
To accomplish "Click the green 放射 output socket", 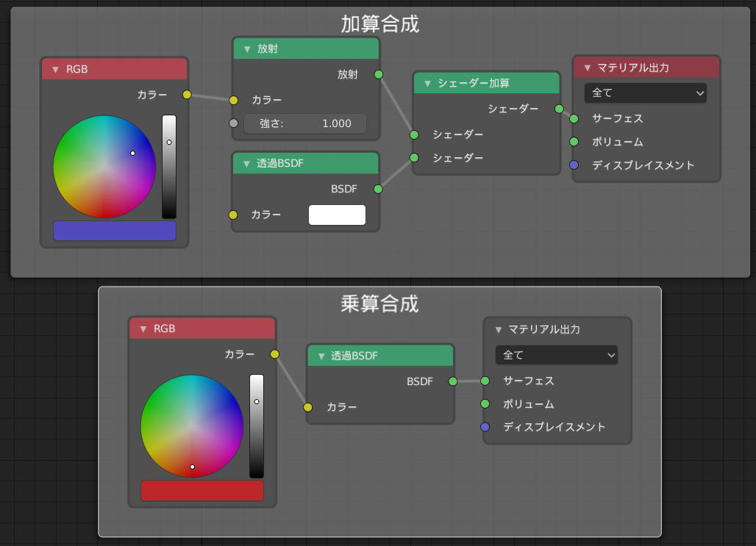I will point(379,74).
